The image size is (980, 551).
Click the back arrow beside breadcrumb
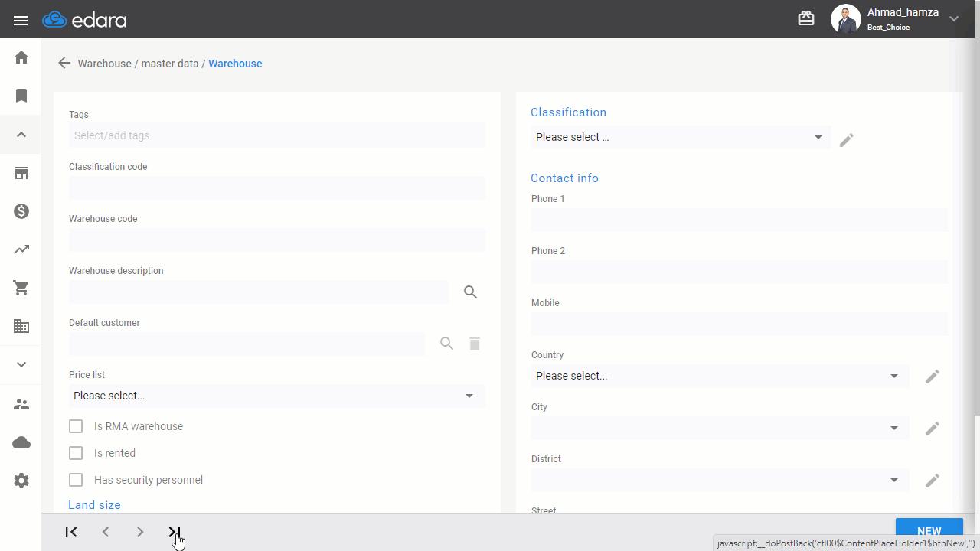(x=64, y=64)
